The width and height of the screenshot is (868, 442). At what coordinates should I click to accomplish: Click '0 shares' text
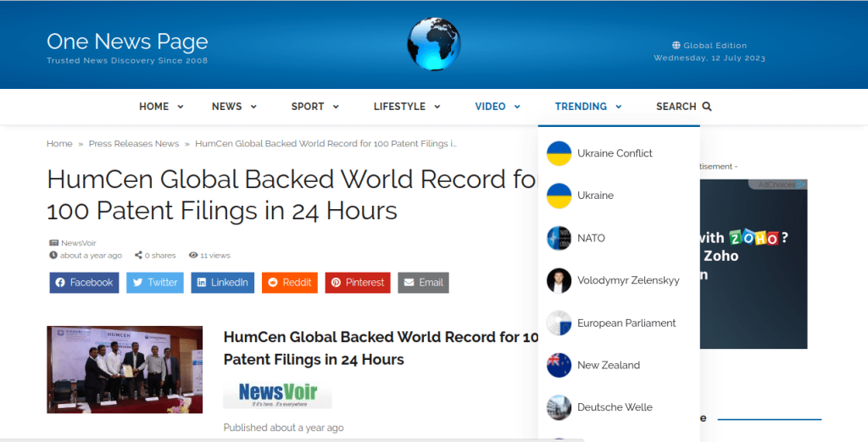[x=160, y=255]
